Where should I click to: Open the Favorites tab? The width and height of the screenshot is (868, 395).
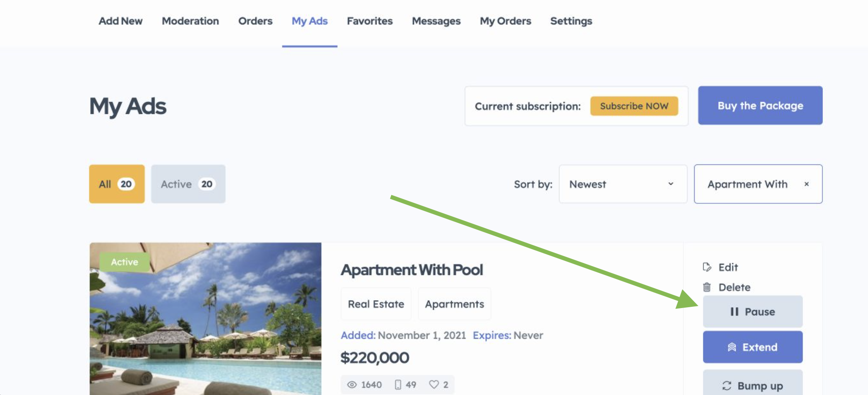(x=369, y=21)
